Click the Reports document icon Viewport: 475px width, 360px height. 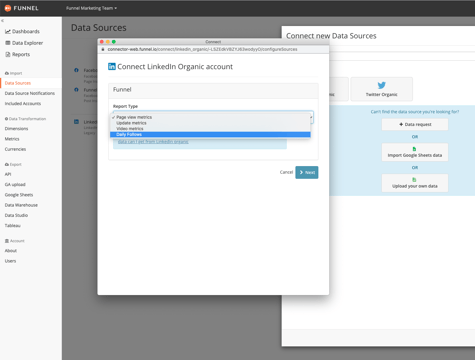click(x=8, y=54)
